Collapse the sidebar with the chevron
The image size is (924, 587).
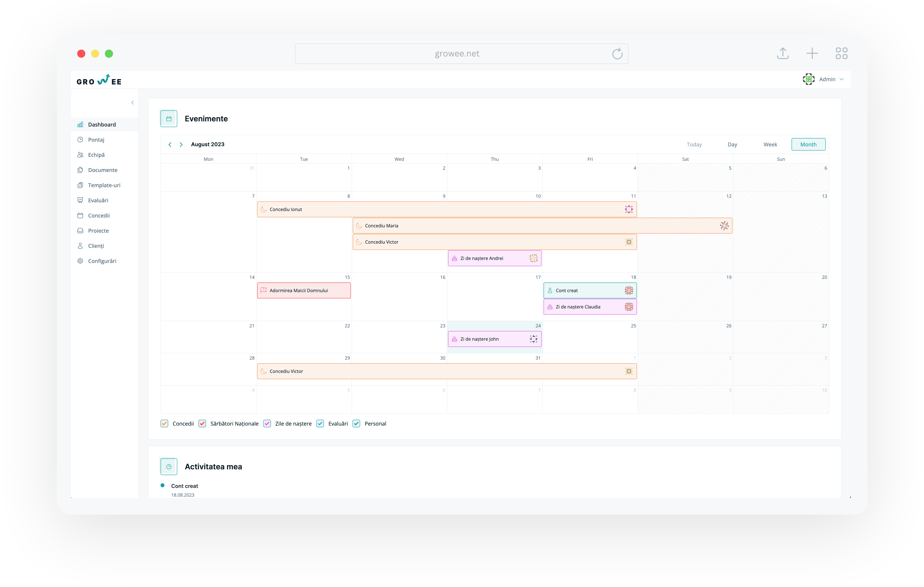(132, 102)
